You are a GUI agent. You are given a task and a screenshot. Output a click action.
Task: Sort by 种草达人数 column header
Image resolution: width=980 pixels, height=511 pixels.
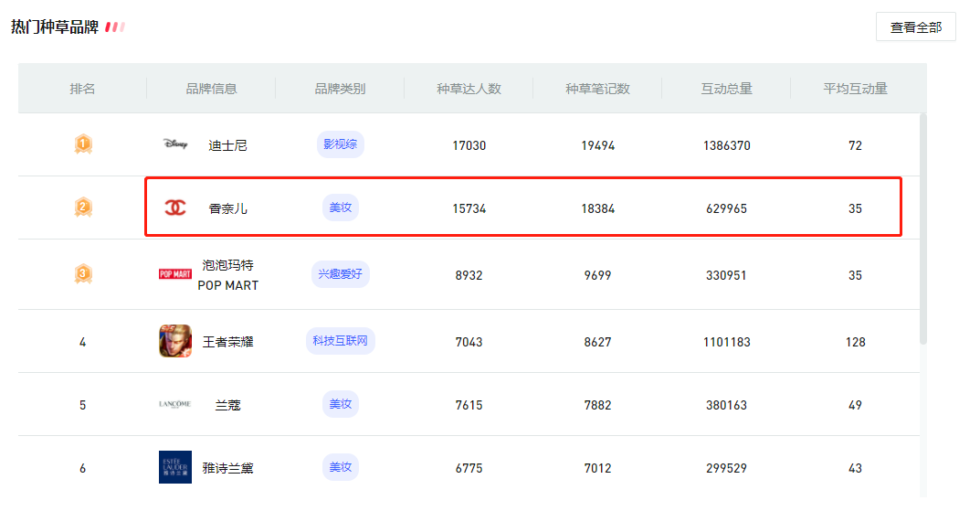click(469, 89)
